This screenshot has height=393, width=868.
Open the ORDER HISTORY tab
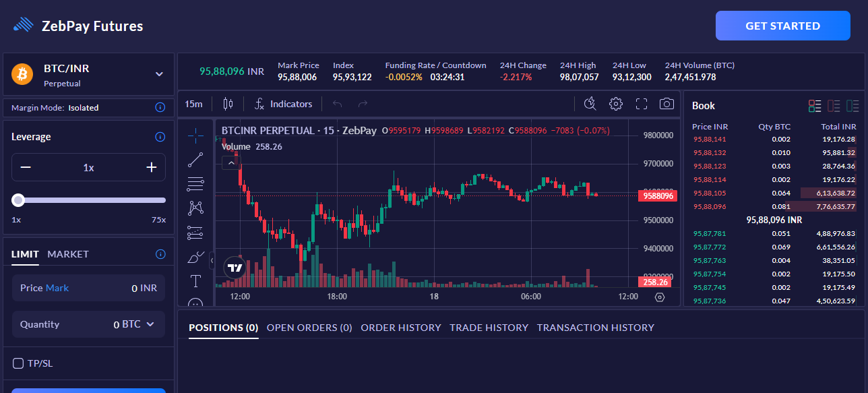tap(400, 328)
